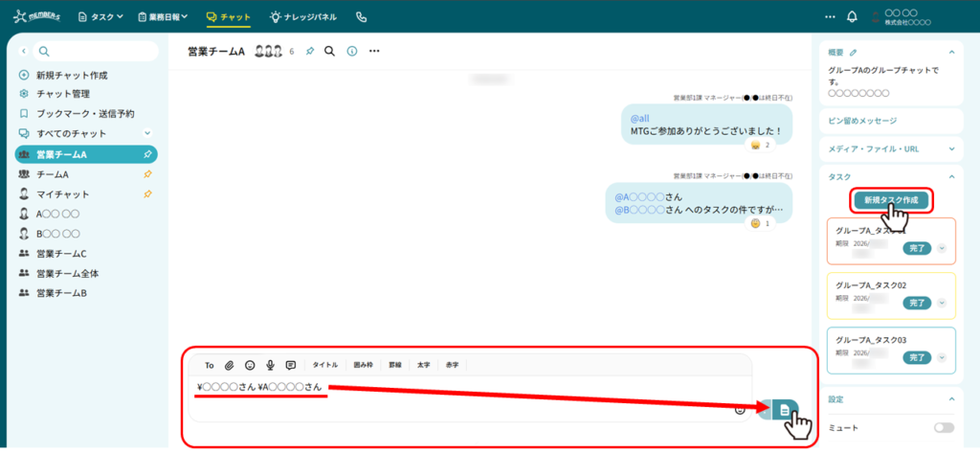Open the タスク menu in the top bar
The height and width of the screenshot is (453, 980).
[100, 17]
